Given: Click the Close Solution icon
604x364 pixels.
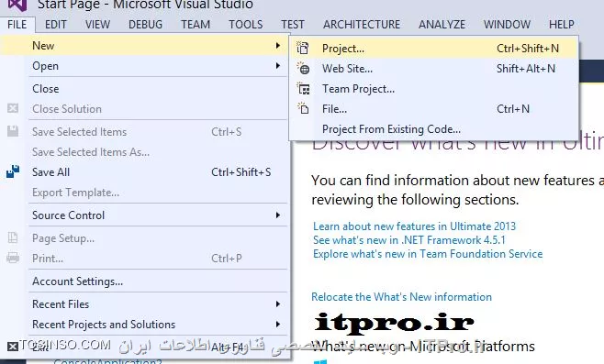Looking at the screenshot, I should [x=13, y=108].
